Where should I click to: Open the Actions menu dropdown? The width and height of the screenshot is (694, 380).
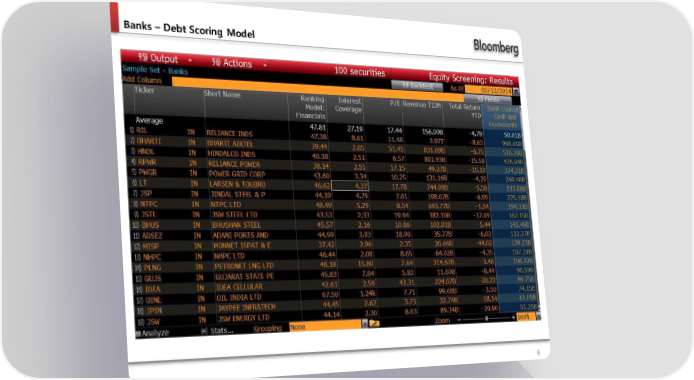tap(265, 65)
